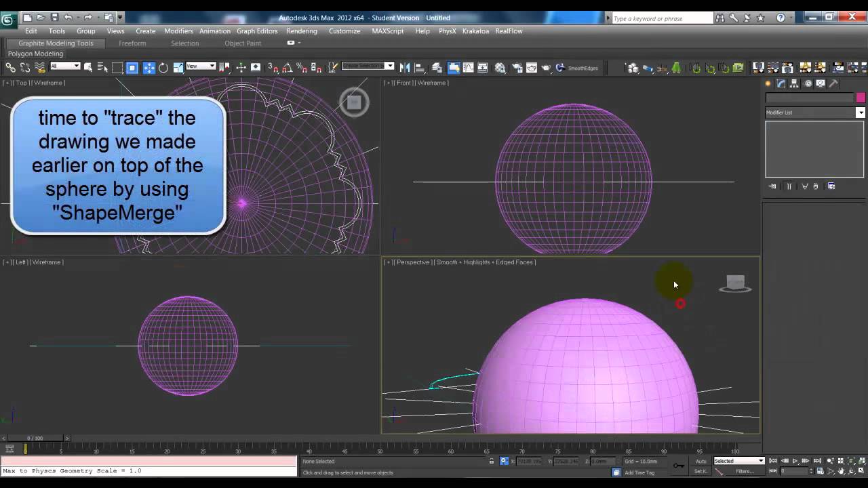Switch to the Object Paint ribbon tab

[x=243, y=43]
